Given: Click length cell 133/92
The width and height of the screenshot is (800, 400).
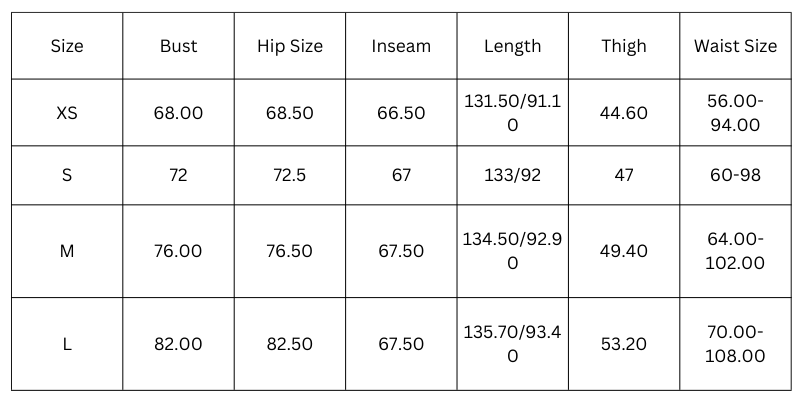Looking at the screenshot, I should pyautogui.click(x=512, y=175).
